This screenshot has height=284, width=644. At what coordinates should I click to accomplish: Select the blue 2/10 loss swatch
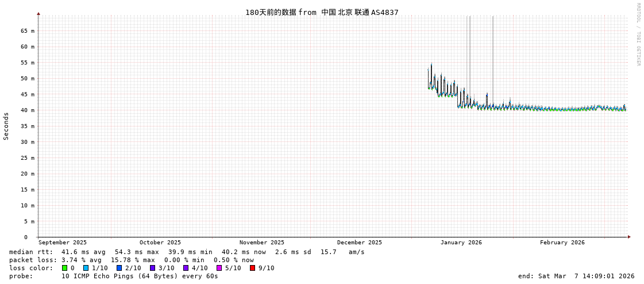[x=119, y=268]
